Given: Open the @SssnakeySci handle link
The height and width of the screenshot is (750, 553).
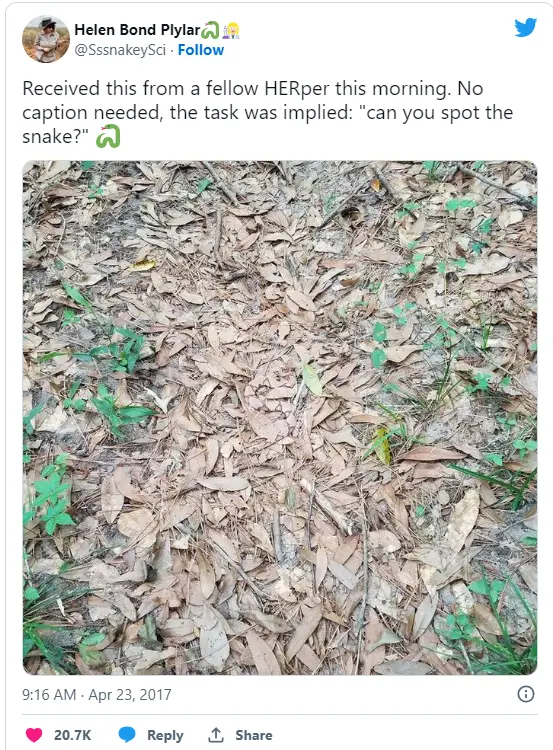Looking at the screenshot, I should (120, 50).
